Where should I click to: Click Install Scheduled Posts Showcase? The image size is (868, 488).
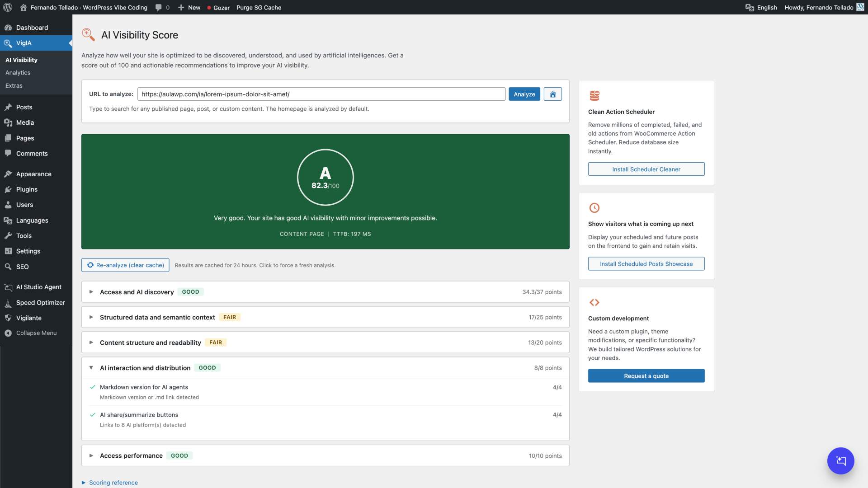(x=646, y=263)
